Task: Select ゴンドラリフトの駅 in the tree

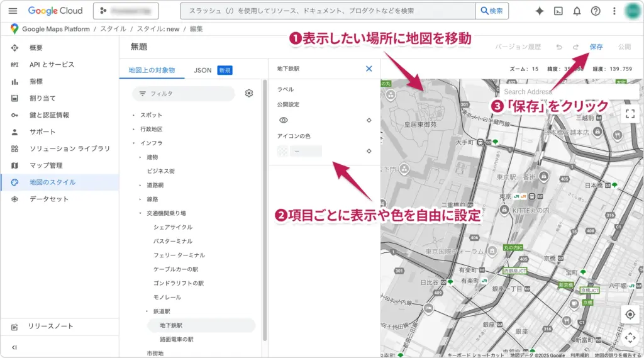Action: pyautogui.click(x=179, y=283)
